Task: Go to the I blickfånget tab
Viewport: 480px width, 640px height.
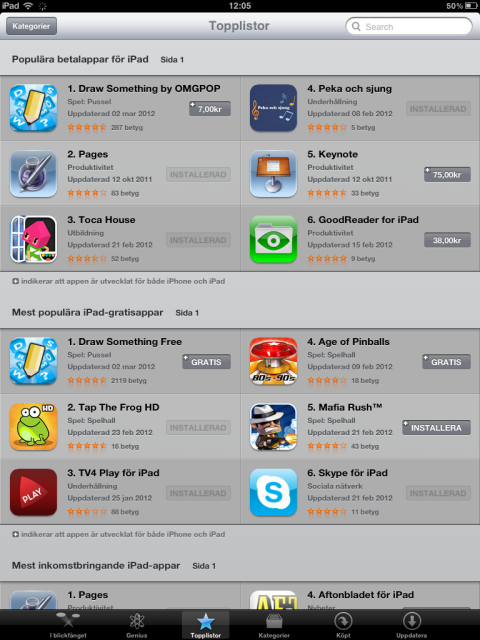Action: coord(68,625)
